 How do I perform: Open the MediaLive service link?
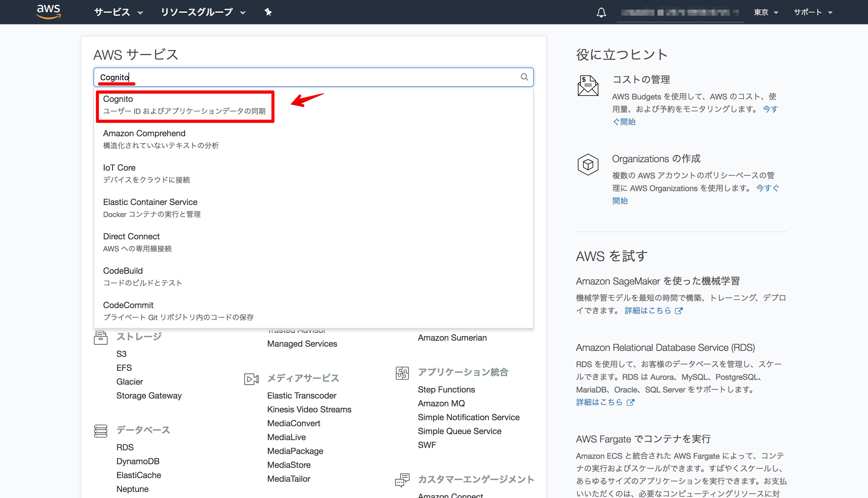coord(287,437)
